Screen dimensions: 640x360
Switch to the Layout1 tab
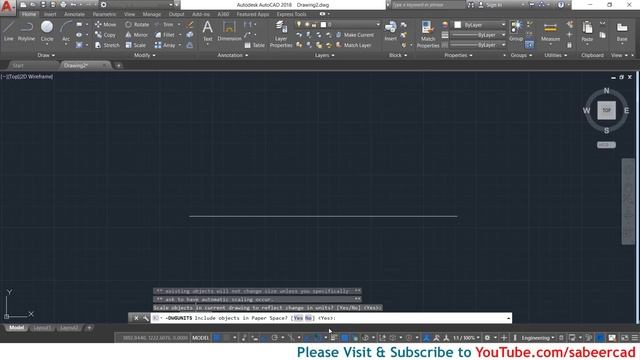42,328
